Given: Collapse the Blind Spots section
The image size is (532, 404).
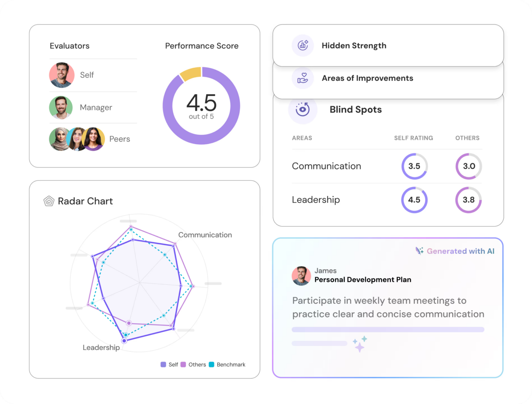Looking at the screenshot, I should [x=355, y=110].
